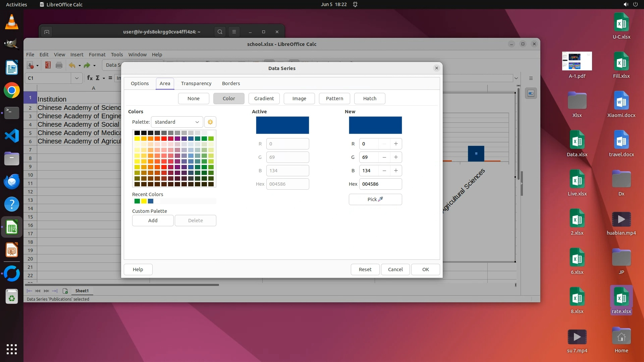644x362 pixels.
Task: Switch to the Transparency tab
Action: (196, 83)
